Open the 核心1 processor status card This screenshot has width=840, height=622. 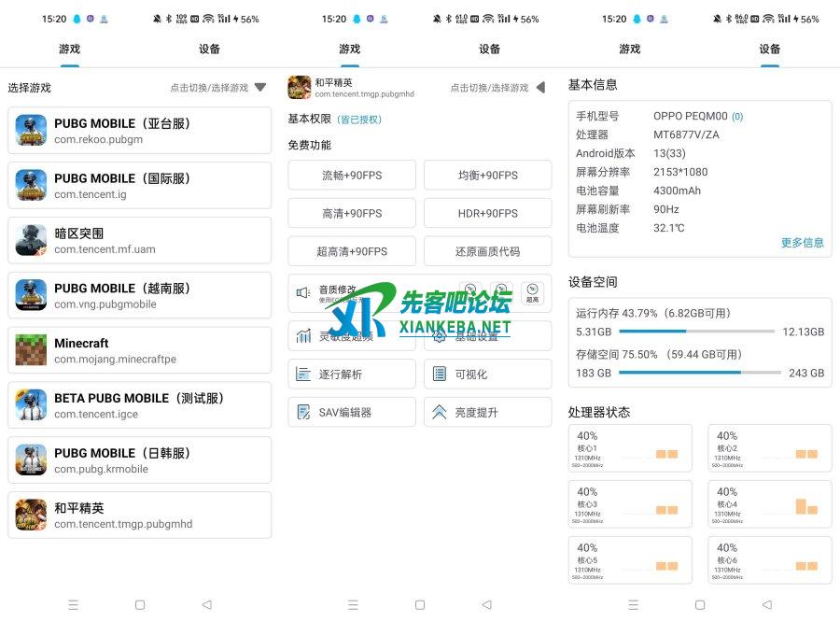coord(630,448)
